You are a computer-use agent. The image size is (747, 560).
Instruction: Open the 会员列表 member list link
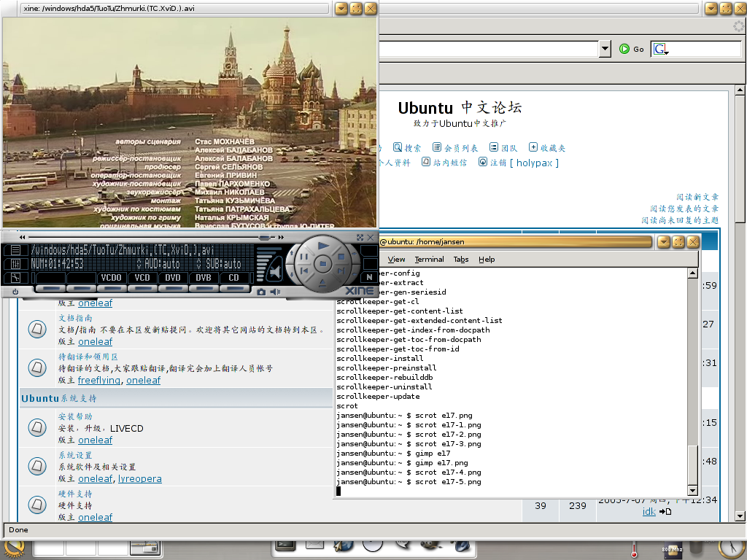tap(455, 147)
